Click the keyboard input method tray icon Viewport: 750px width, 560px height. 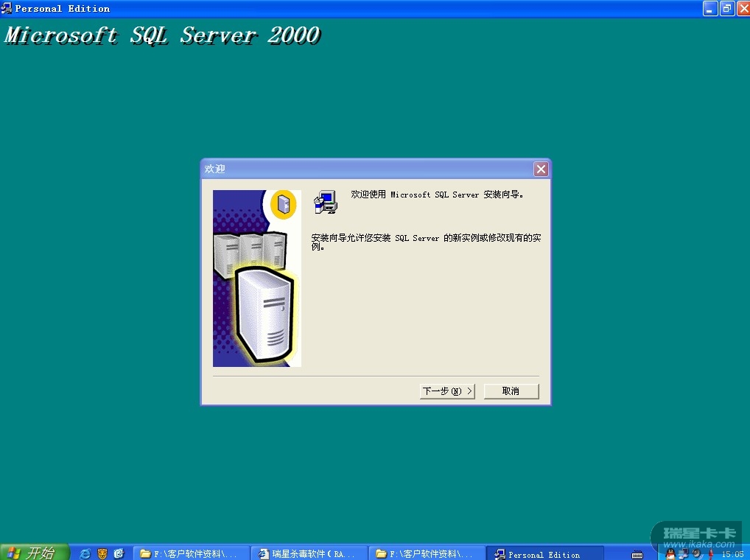click(637, 555)
